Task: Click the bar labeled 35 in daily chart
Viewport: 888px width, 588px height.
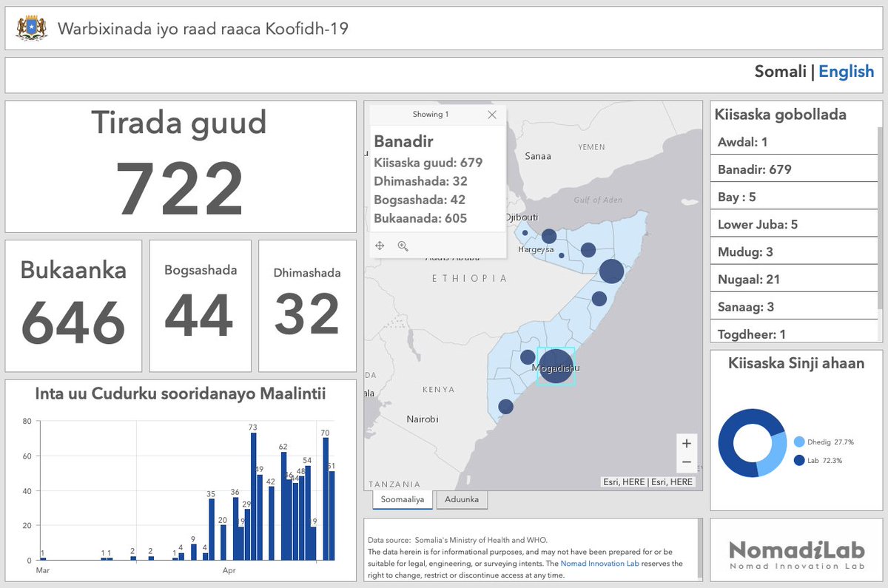Action: tap(212, 529)
